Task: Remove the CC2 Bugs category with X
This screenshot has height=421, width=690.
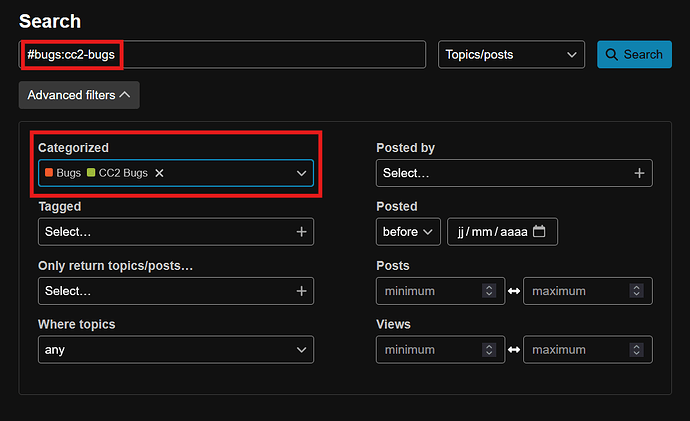Action: (159, 173)
